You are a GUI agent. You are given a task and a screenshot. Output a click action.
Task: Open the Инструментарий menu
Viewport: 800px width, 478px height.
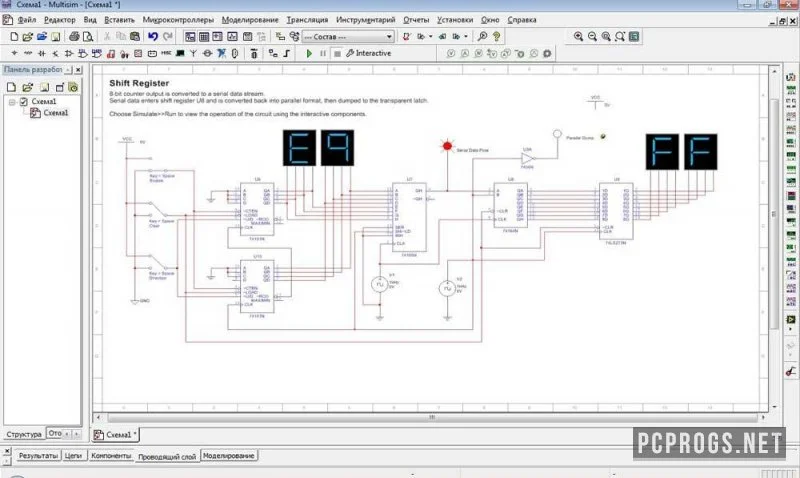[365, 20]
